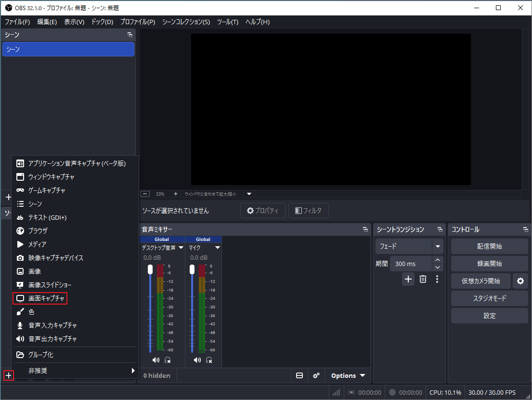Open the ツール(T) menu
This screenshot has width=532, height=400.
coord(227,22)
